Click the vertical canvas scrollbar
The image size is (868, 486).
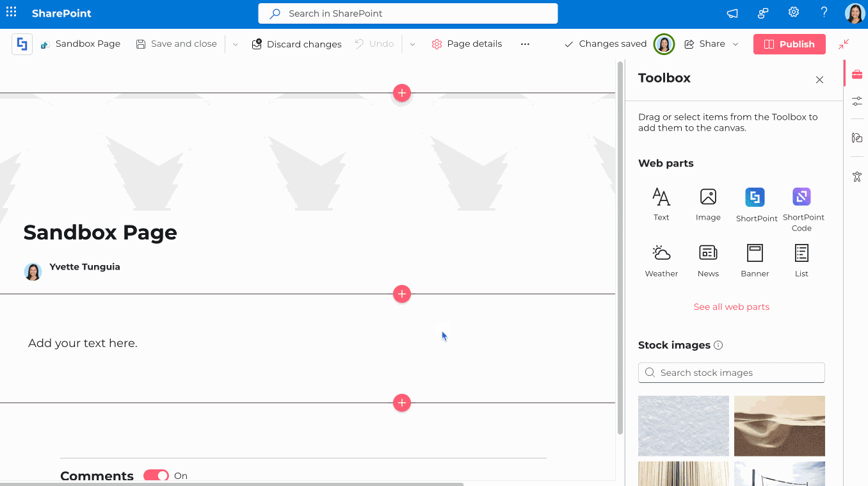(620, 248)
